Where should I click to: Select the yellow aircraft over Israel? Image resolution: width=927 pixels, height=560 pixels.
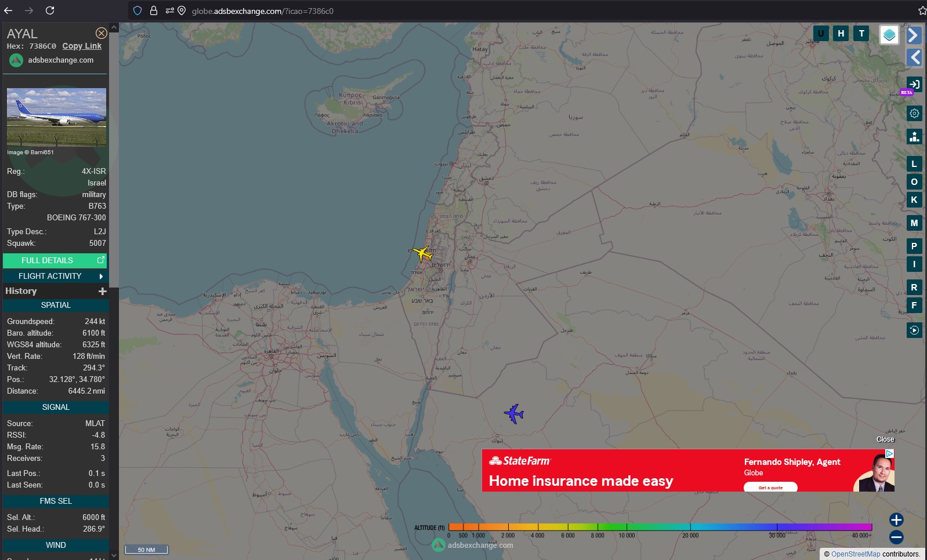tap(422, 253)
